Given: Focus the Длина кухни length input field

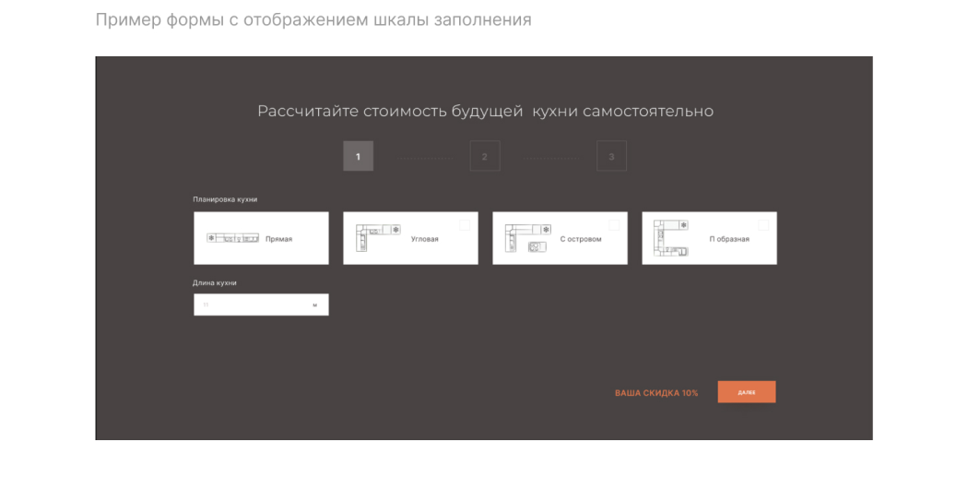Looking at the screenshot, I should click(261, 305).
